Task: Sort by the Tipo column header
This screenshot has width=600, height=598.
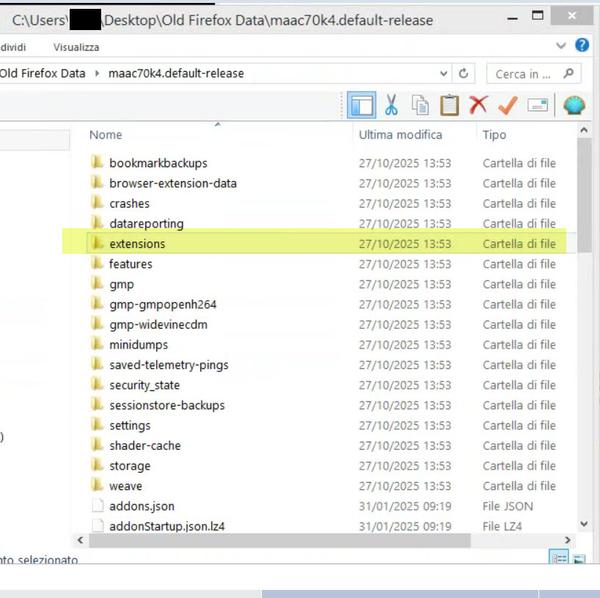Action: point(494,135)
